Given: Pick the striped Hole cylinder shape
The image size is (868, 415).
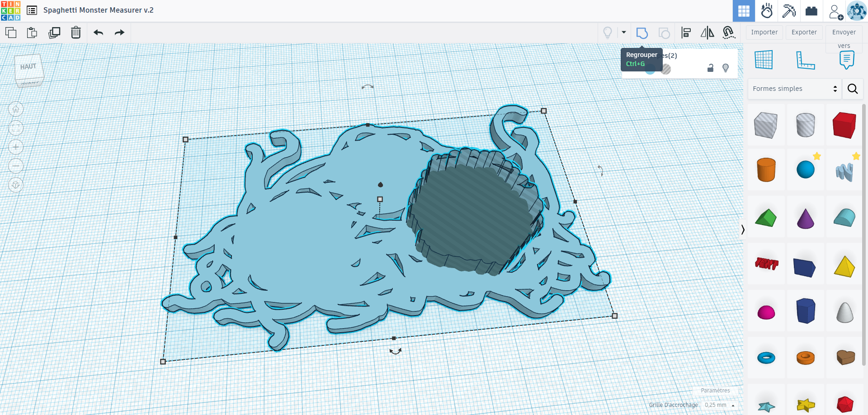Looking at the screenshot, I should point(805,125).
